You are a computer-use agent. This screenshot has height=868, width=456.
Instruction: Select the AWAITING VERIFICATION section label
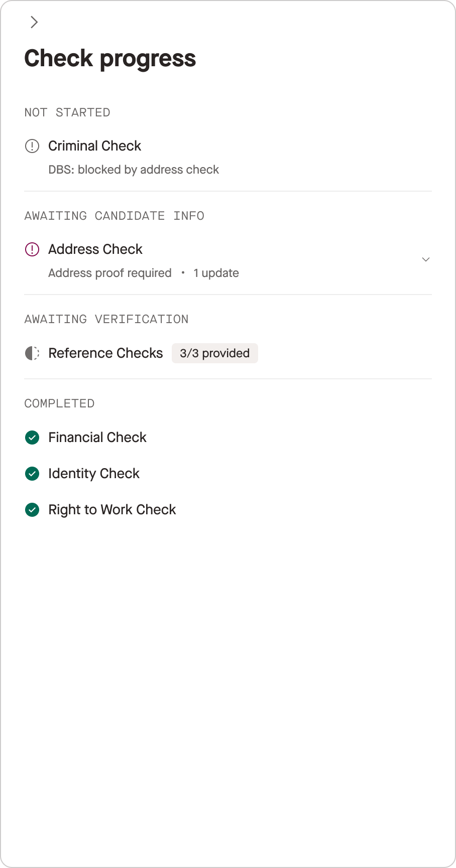tap(106, 319)
